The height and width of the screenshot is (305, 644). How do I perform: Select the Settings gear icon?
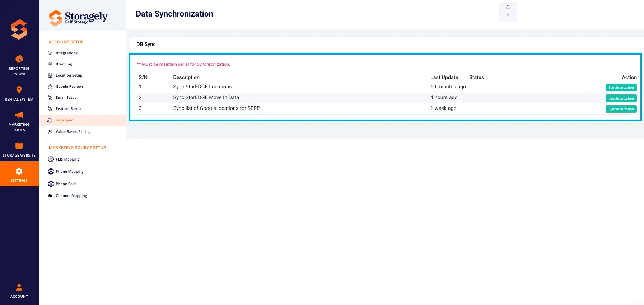coord(19,171)
